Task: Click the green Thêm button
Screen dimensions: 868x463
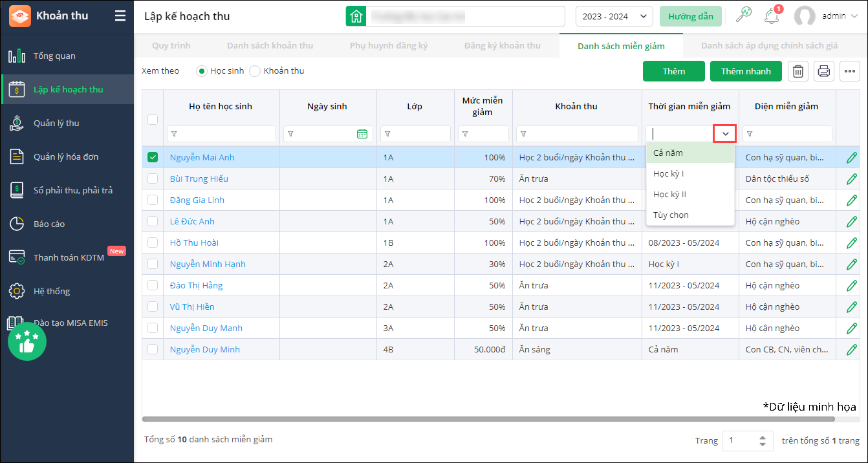Action: click(x=673, y=71)
